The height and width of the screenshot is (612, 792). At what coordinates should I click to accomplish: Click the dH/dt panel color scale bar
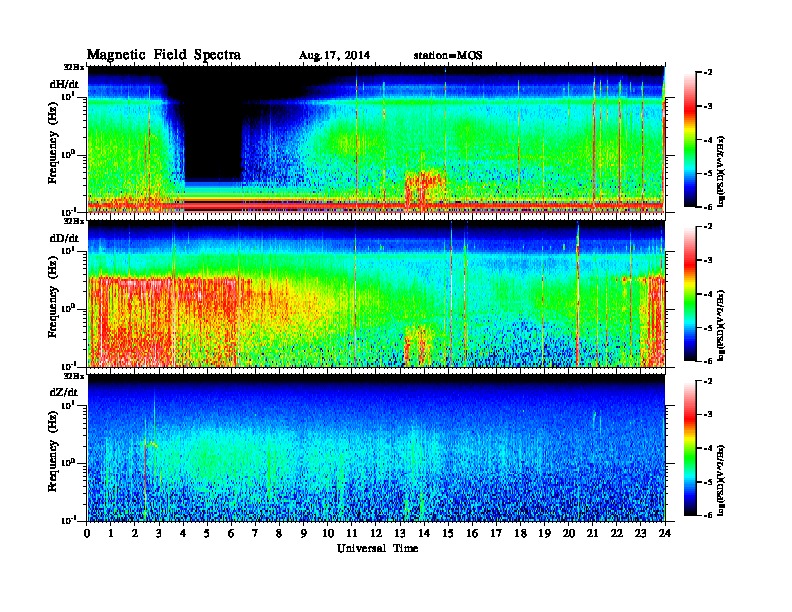tap(690, 139)
